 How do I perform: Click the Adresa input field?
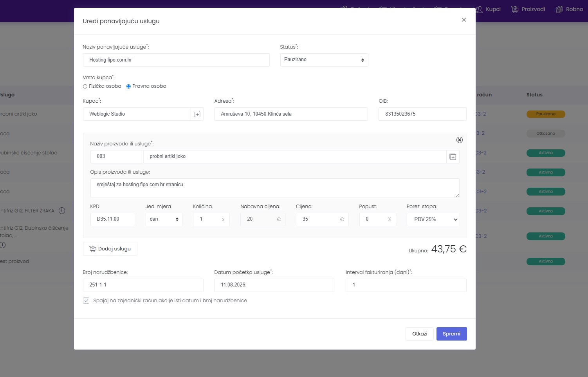(291, 114)
